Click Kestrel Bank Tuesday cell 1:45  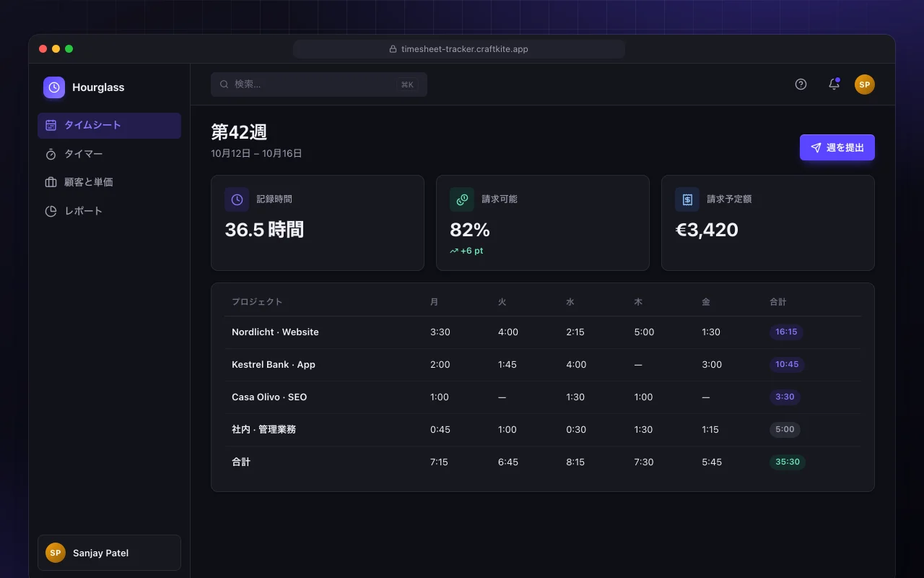point(507,365)
